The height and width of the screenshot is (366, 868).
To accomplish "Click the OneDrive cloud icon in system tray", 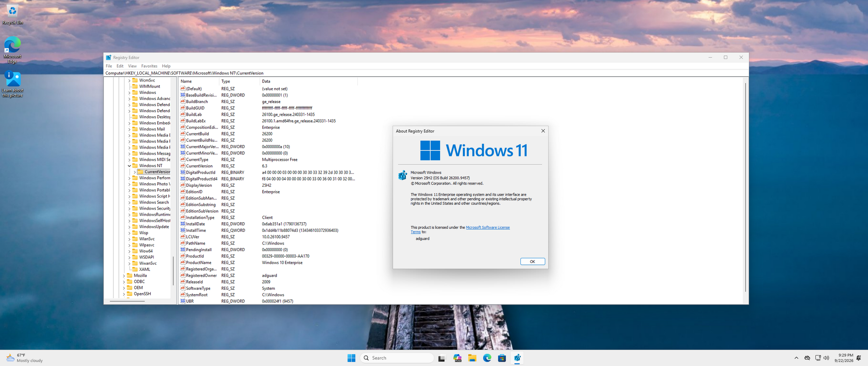I will (807, 358).
